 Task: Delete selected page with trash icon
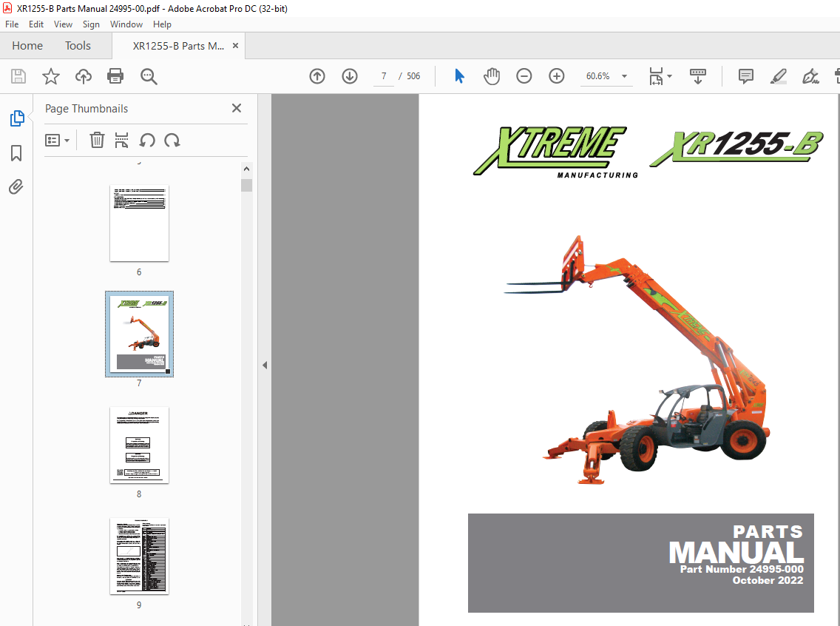(97, 141)
